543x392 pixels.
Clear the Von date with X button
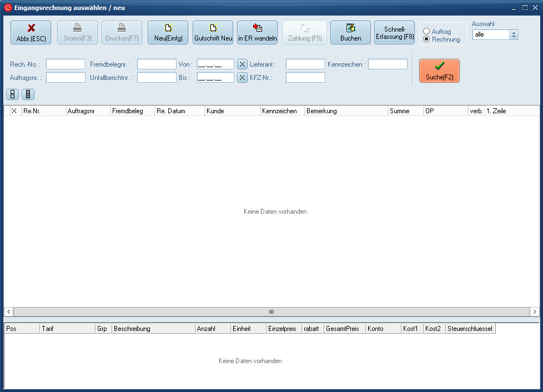pyautogui.click(x=242, y=64)
